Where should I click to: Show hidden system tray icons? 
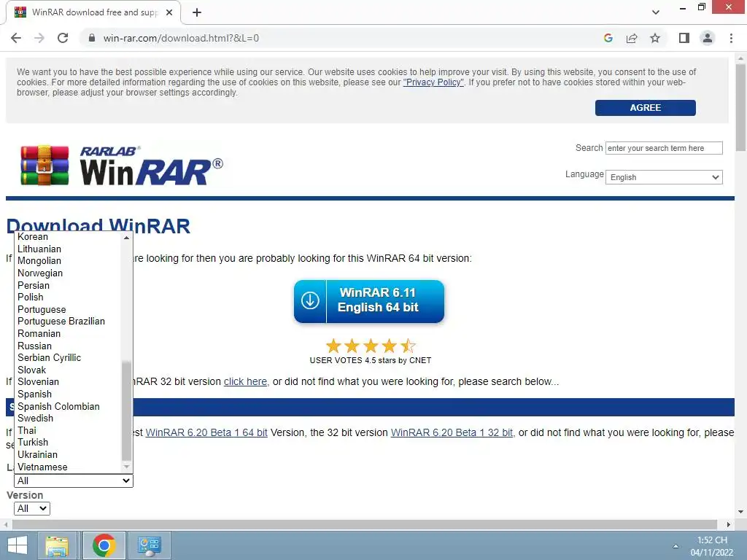[x=676, y=546]
